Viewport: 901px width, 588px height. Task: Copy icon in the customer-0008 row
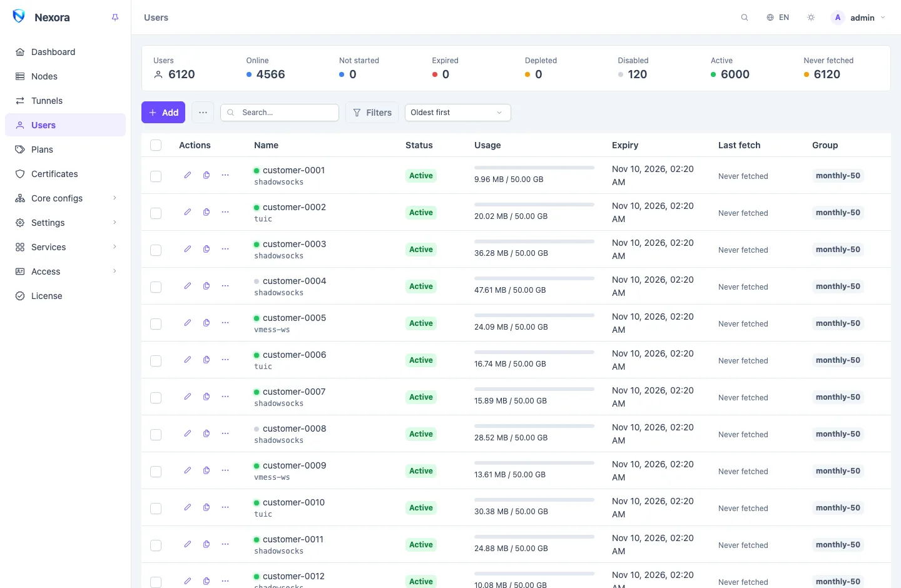click(x=206, y=433)
